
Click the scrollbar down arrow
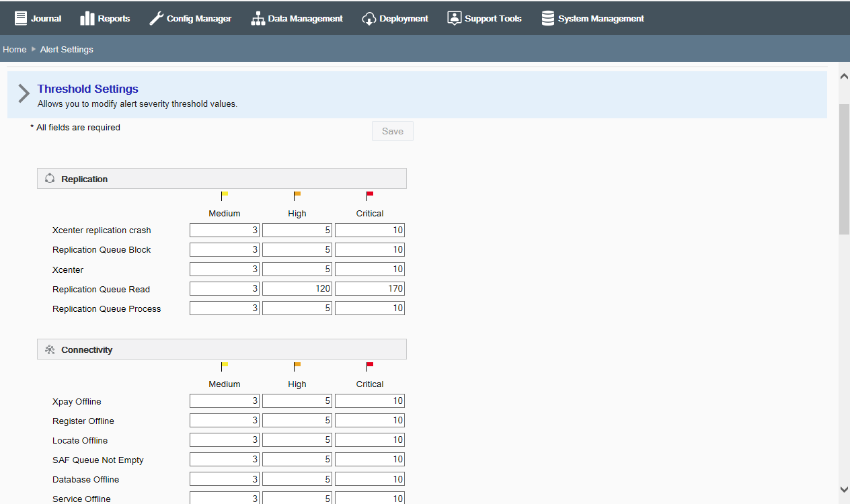(x=844, y=489)
